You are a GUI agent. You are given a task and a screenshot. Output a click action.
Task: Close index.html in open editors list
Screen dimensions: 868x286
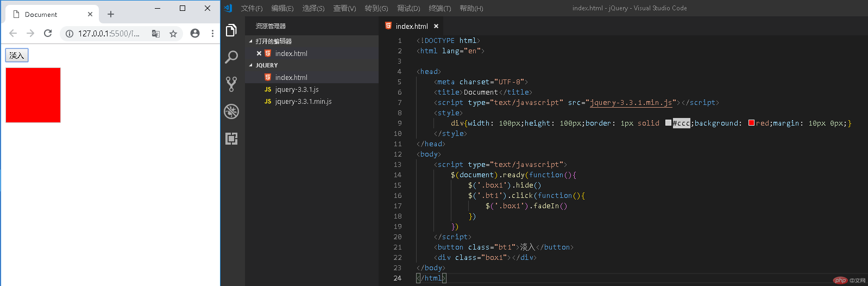point(259,53)
